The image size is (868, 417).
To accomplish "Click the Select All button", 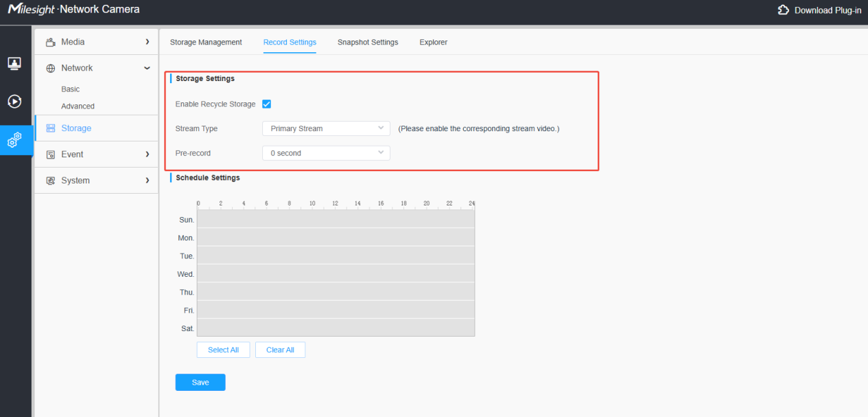I will 223,350.
